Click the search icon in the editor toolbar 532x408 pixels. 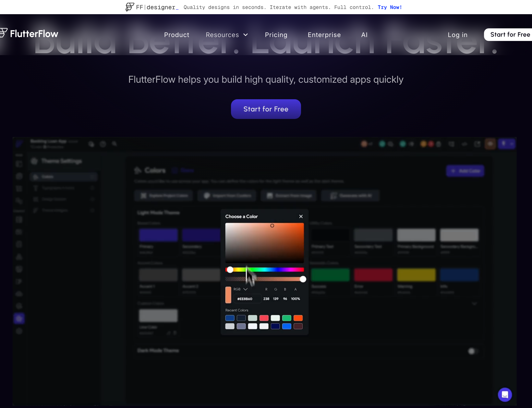click(x=115, y=144)
